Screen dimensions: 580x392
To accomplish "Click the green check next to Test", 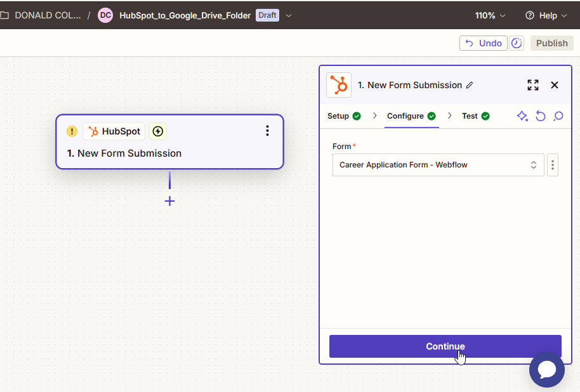I will [x=485, y=116].
